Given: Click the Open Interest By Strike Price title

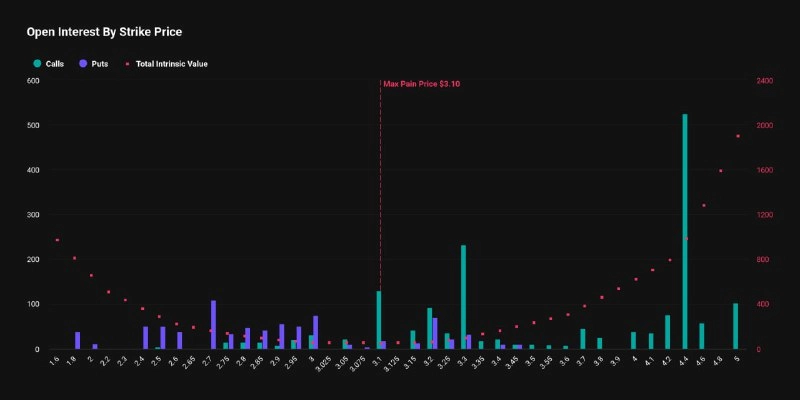Looking at the screenshot, I should pos(104,32).
